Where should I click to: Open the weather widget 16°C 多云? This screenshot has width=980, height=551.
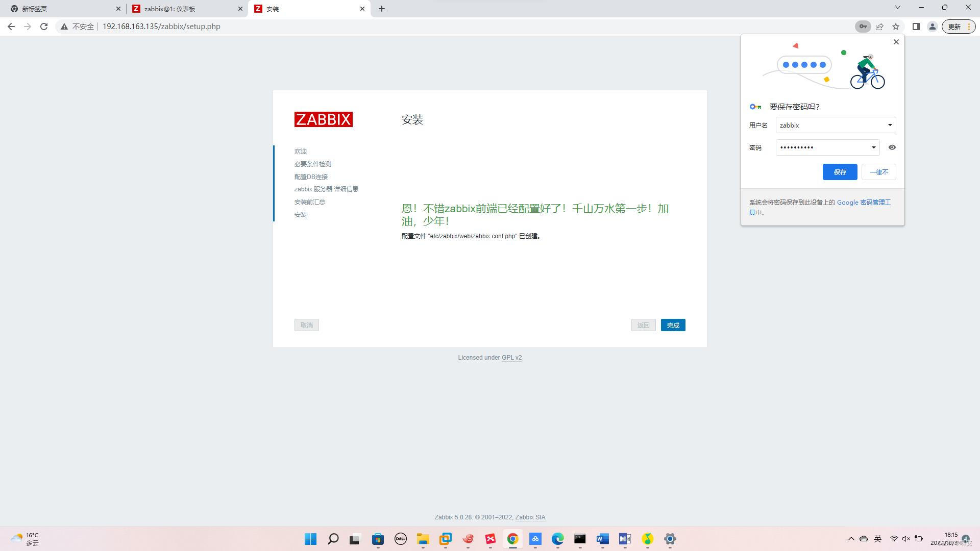pos(26,539)
